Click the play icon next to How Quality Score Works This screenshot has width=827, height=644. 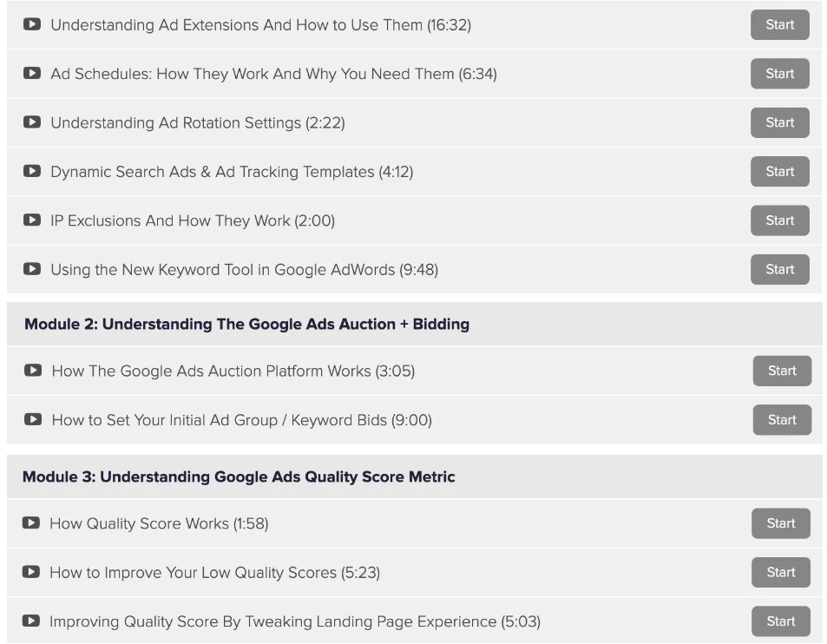tap(31, 523)
